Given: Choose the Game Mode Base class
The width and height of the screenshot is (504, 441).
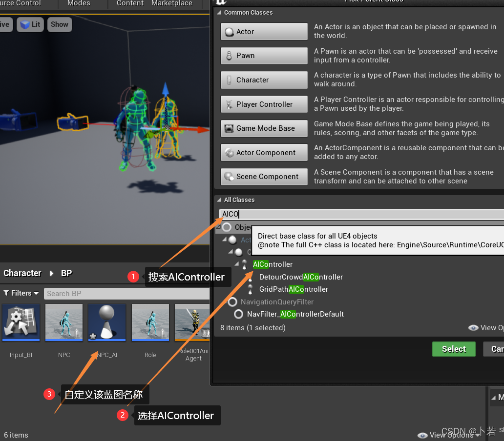Looking at the screenshot, I should (264, 128).
